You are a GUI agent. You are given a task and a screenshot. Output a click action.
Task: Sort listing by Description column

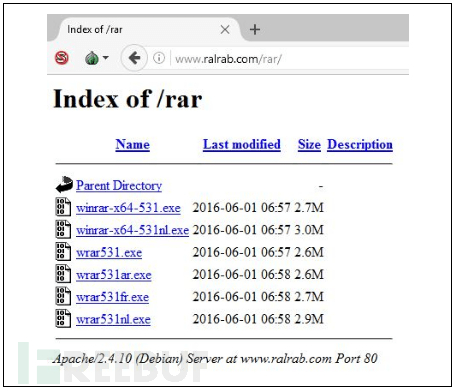[x=360, y=145]
